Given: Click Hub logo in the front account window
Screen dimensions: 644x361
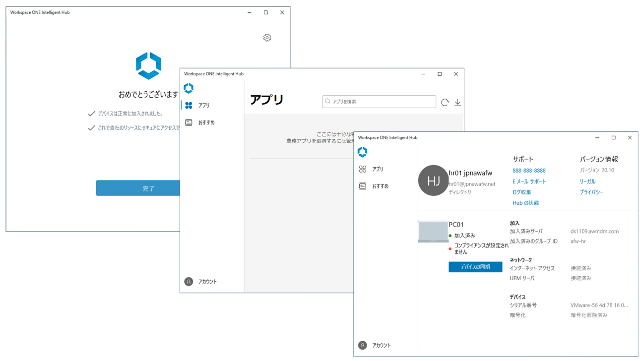Looking at the screenshot, I should 362,152.
